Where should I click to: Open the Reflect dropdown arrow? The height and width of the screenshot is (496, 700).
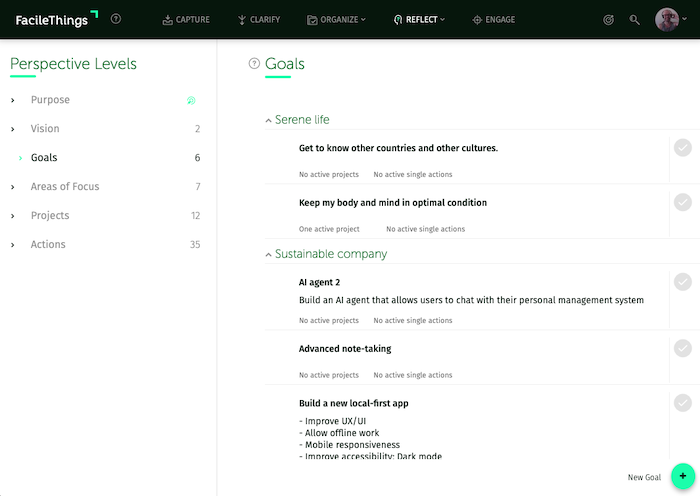442,20
